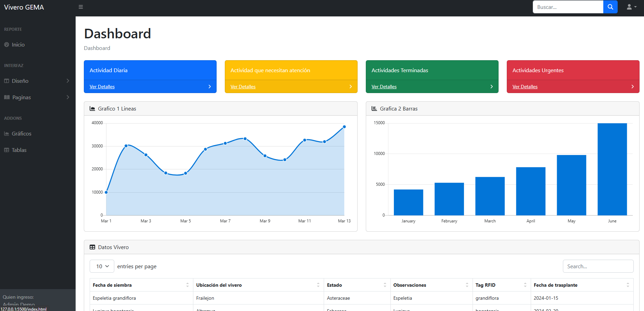Click the Frailejon cell
Screen dimensions: 644x311
point(258,298)
